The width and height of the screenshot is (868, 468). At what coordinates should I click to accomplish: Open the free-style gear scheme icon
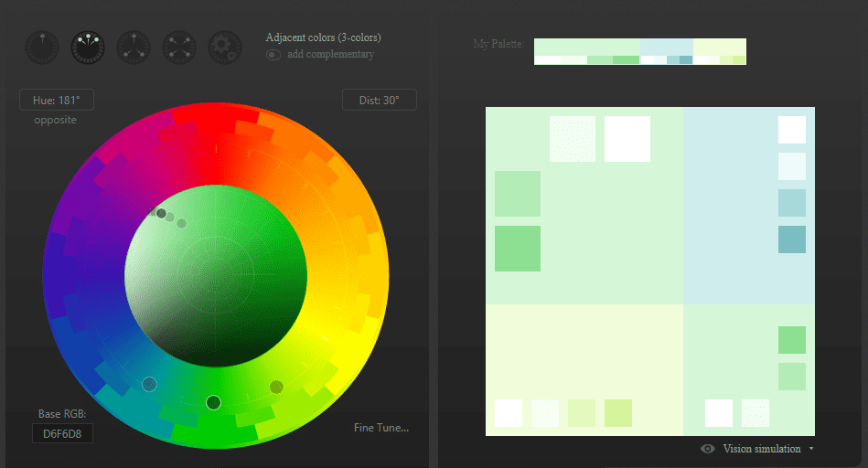[x=225, y=48]
